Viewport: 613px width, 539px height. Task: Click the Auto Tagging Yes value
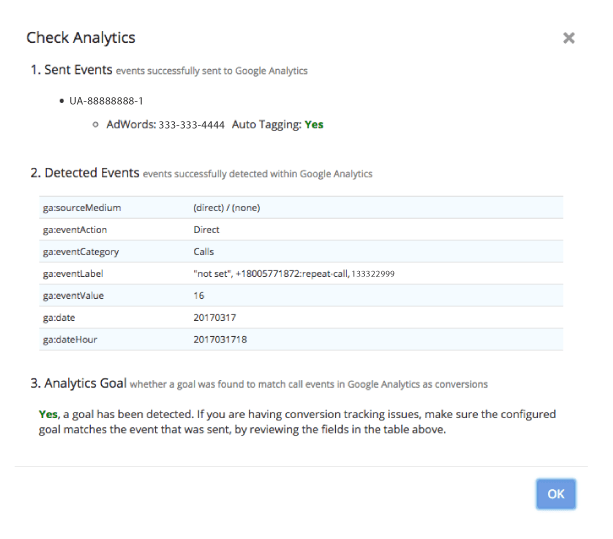[314, 125]
